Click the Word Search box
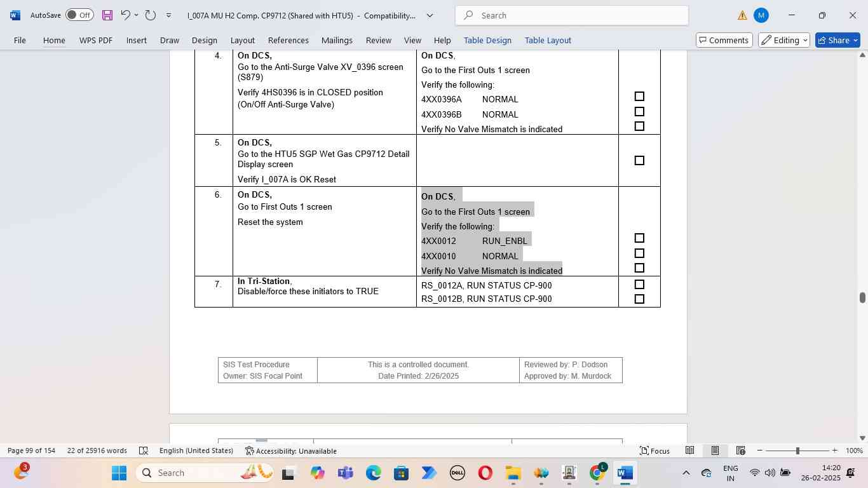The image size is (868, 488). pos(572,15)
